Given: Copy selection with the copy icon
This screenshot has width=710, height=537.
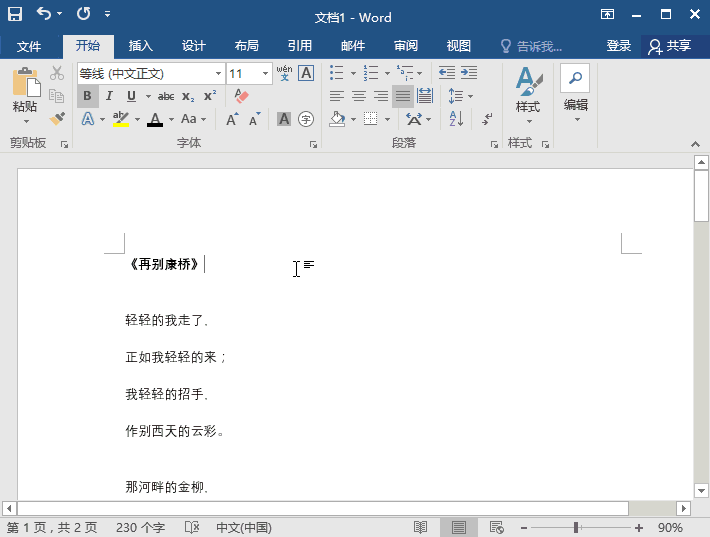Looking at the screenshot, I should [57, 96].
